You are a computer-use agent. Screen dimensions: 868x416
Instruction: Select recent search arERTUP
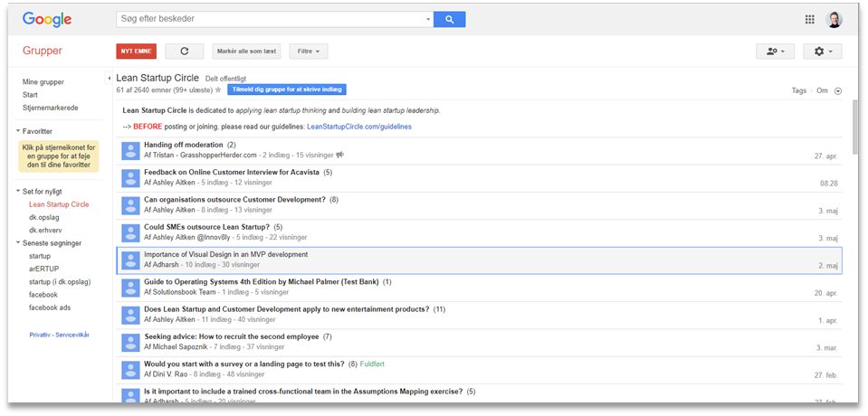coord(42,269)
